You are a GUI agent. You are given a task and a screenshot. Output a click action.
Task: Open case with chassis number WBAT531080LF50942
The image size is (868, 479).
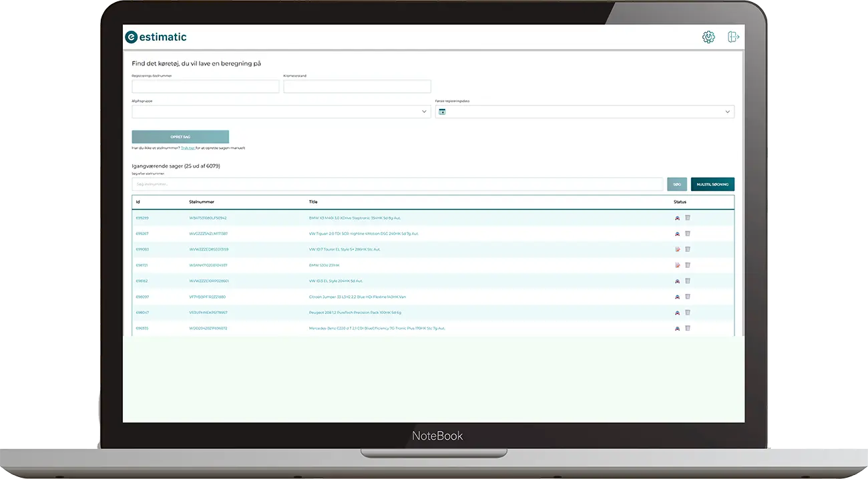pyautogui.click(x=208, y=218)
